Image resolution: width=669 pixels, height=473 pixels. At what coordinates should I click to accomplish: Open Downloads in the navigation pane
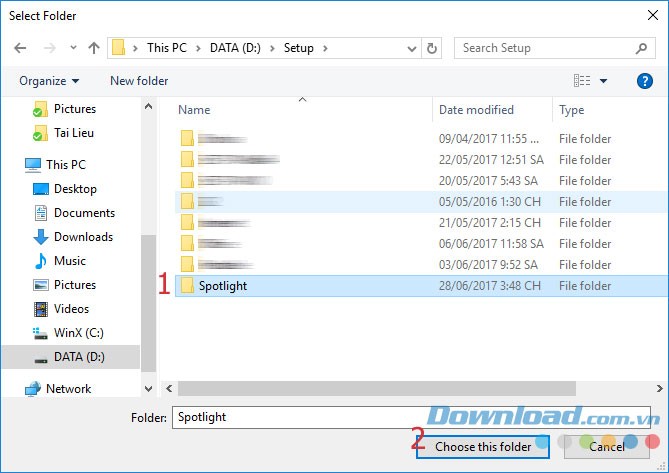point(83,237)
